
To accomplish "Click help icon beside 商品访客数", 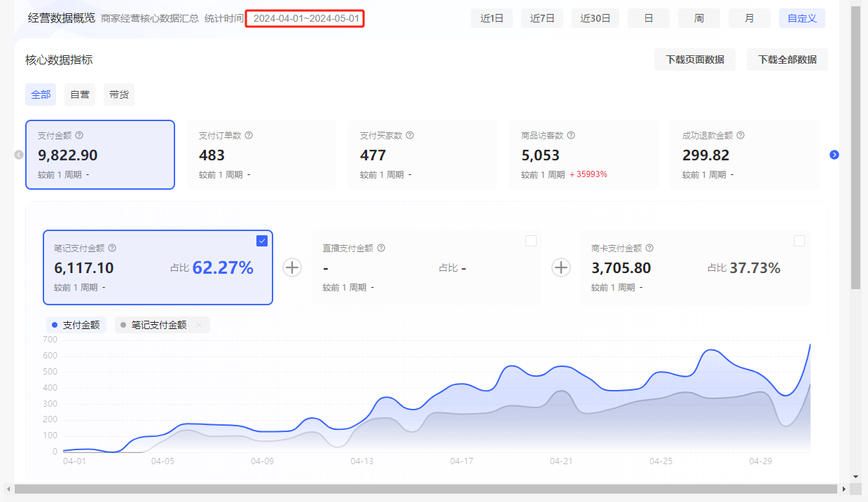I will pyautogui.click(x=571, y=136).
